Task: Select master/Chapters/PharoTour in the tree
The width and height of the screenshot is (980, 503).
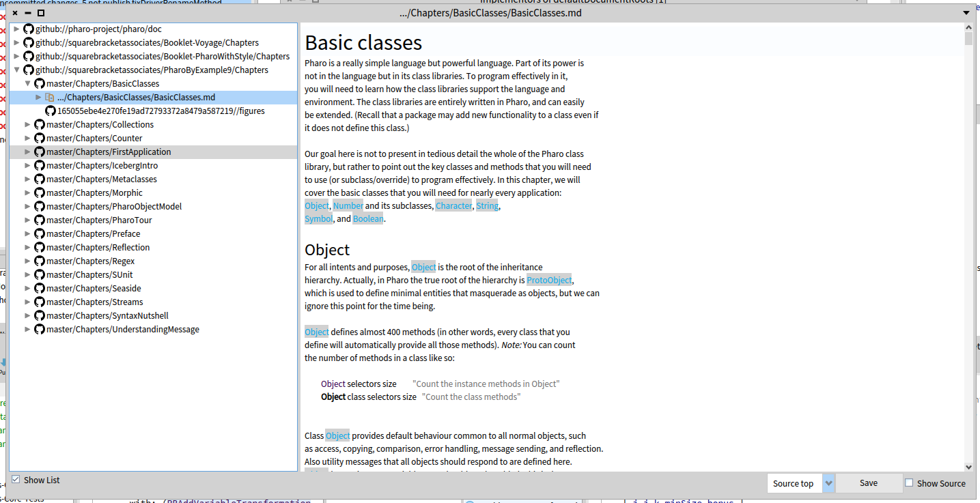Action: point(99,220)
